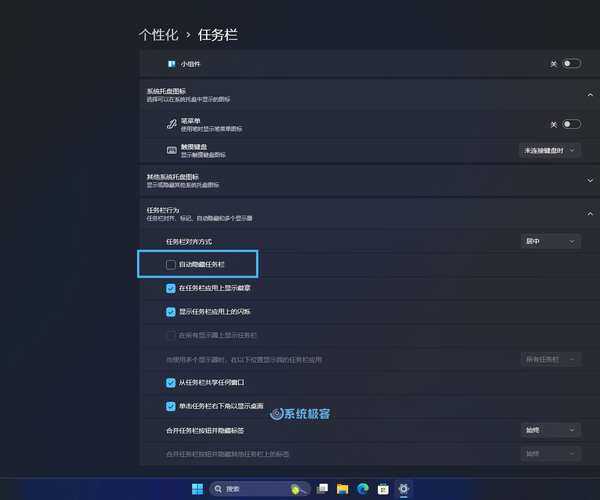Click the 笔菜单 pen menu icon
Viewport: 600px width, 500px height.
click(x=172, y=124)
